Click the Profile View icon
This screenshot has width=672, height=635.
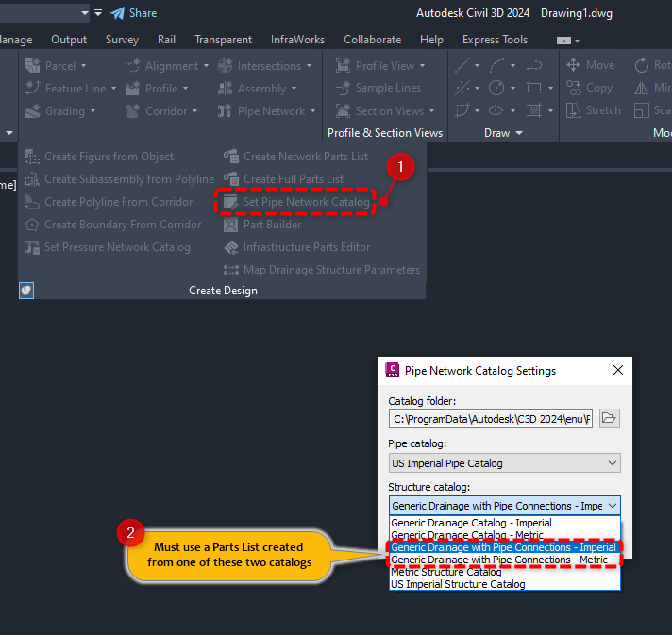[x=343, y=65]
